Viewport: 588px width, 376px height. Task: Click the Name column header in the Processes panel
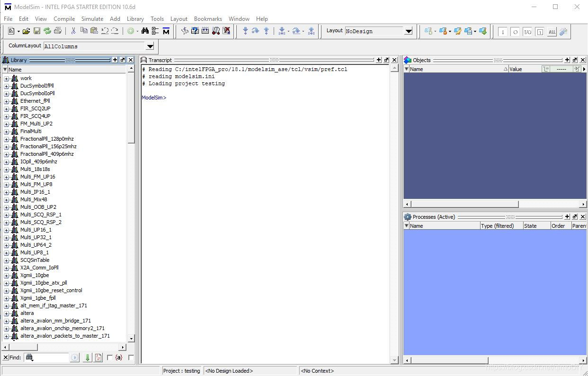tap(445, 226)
